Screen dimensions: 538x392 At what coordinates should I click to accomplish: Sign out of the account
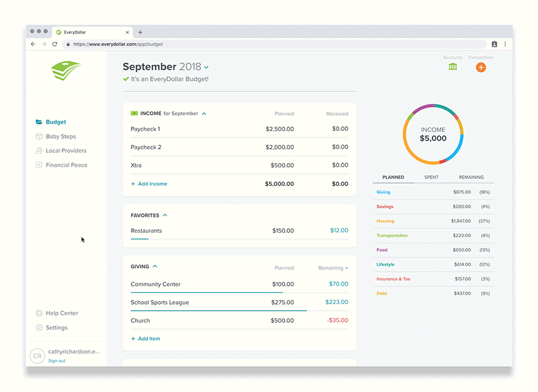click(57, 361)
